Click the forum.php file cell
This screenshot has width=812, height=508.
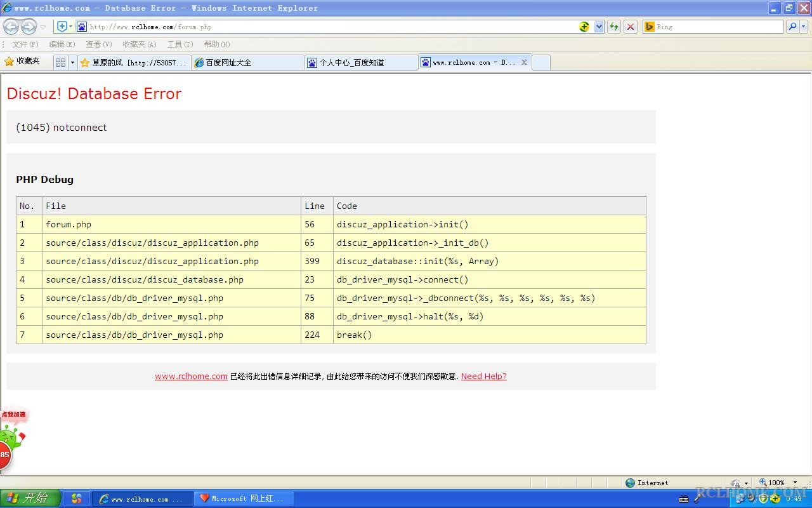point(171,224)
